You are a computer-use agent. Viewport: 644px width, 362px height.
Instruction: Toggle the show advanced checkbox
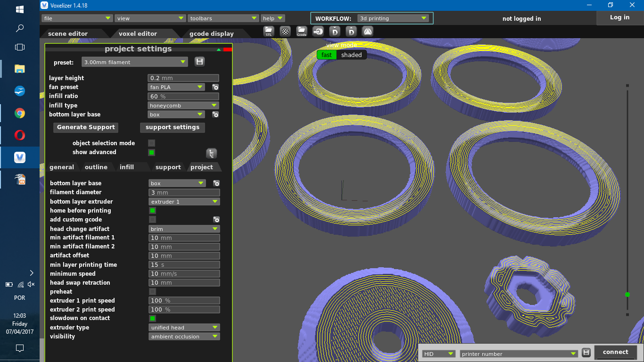click(x=151, y=152)
